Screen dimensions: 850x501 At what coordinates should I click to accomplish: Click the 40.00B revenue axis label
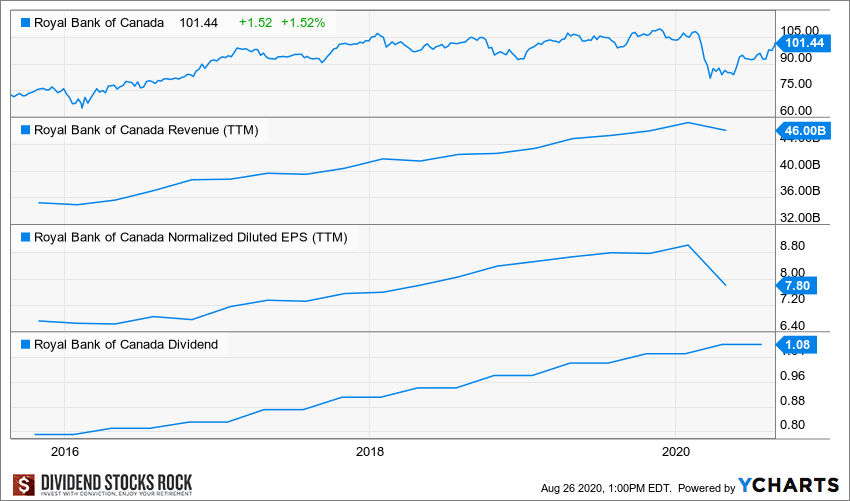(801, 164)
